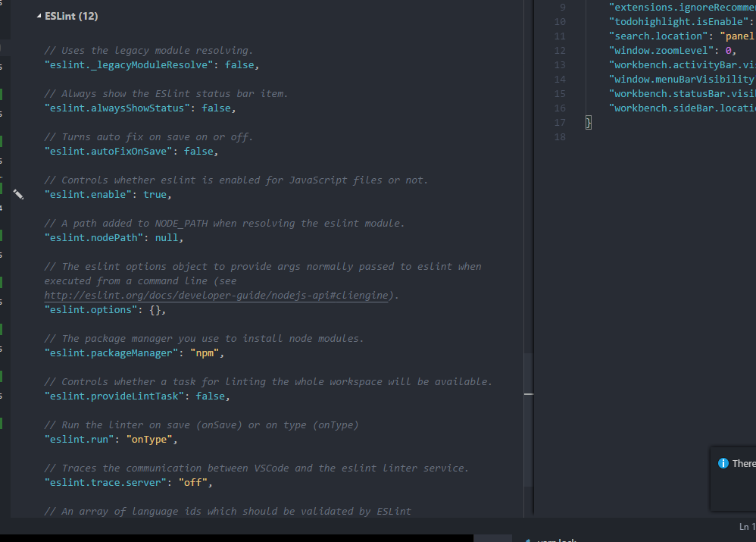This screenshot has width=756, height=542.
Task: Toggle eslint.alwaysShowStatus setting value
Action: click(x=215, y=108)
